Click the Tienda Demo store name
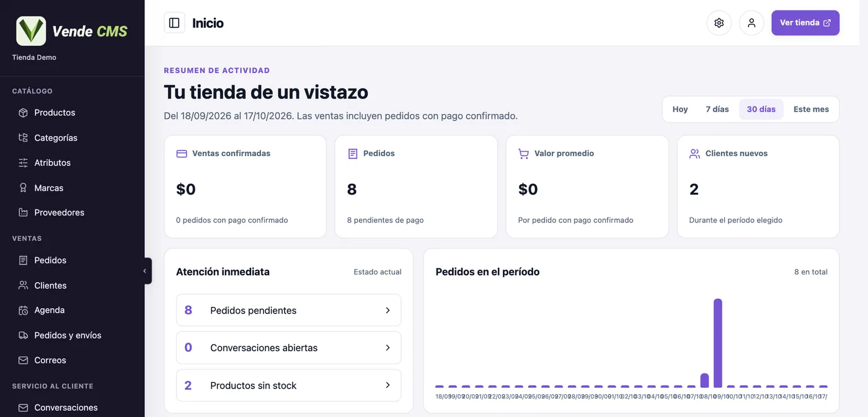The width and height of the screenshot is (868, 417). [x=34, y=58]
